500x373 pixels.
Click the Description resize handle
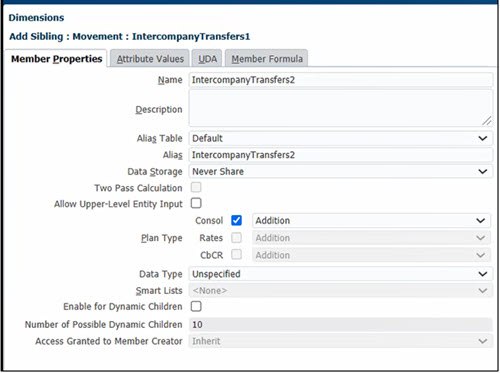487,121
